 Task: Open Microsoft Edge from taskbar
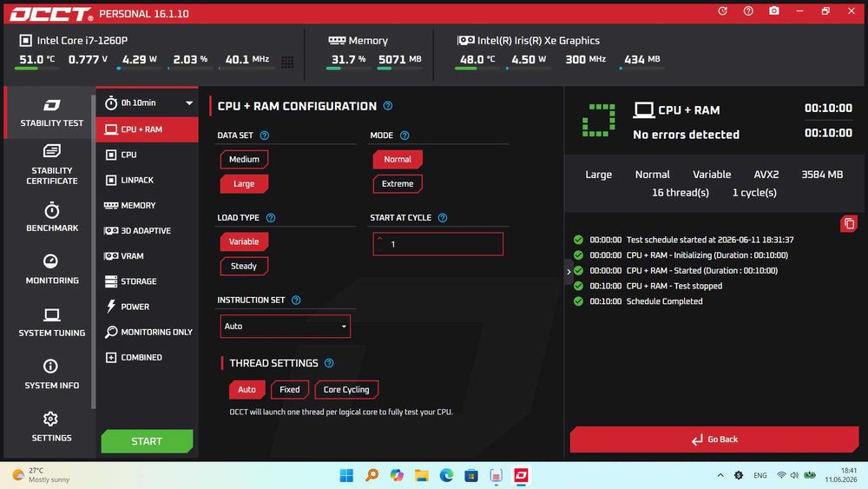point(447,475)
